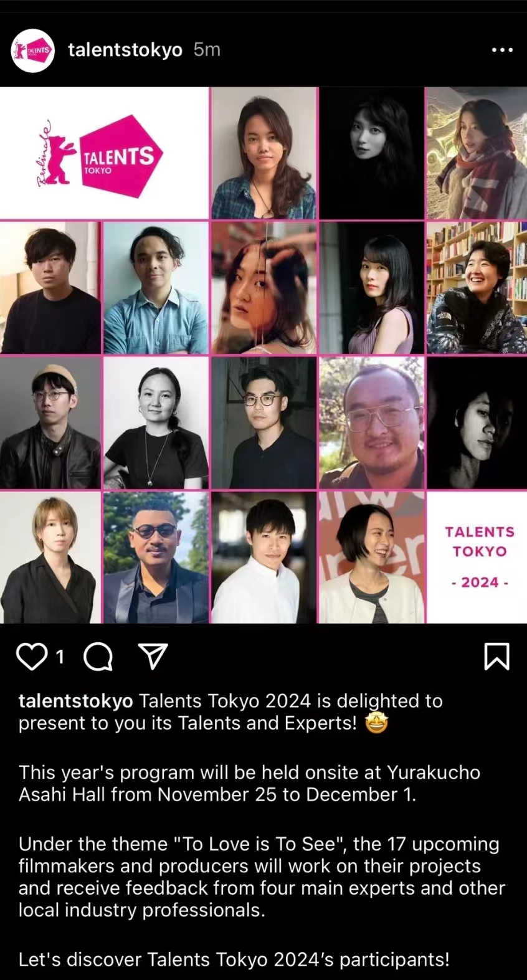This screenshot has width=527, height=980.
Task: Tap the Berlinale Talents Tokyo logo tile
Action: click(104, 153)
